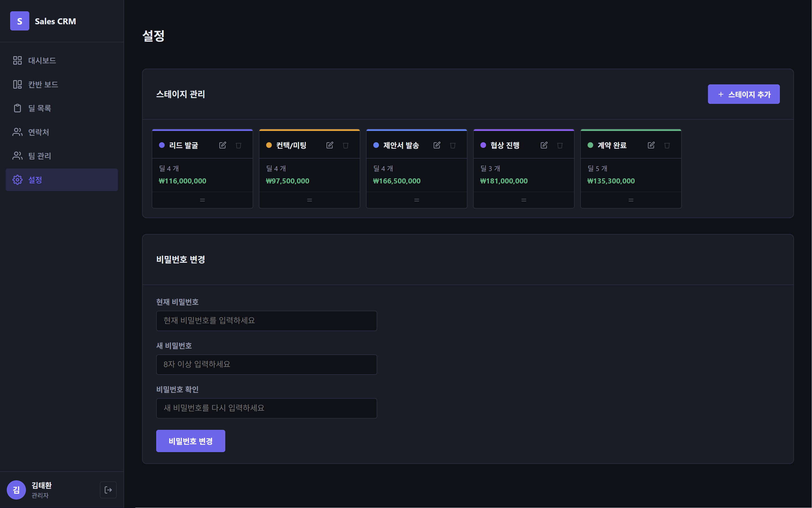The height and width of the screenshot is (508, 812).
Task: Click the 딜 3 개 count text
Action: [x=490, y=169]
